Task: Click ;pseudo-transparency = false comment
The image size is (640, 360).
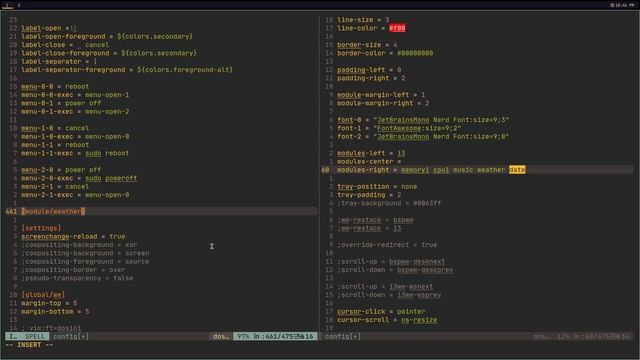Action: 77,278
